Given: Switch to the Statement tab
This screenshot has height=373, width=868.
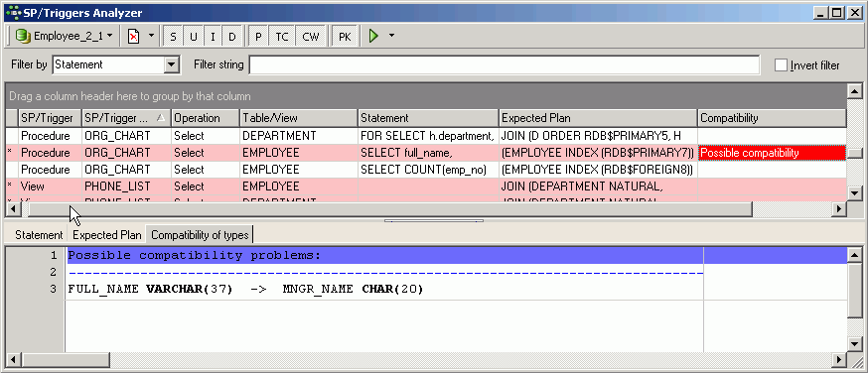Looking at the screenshot, I should 39,235.
